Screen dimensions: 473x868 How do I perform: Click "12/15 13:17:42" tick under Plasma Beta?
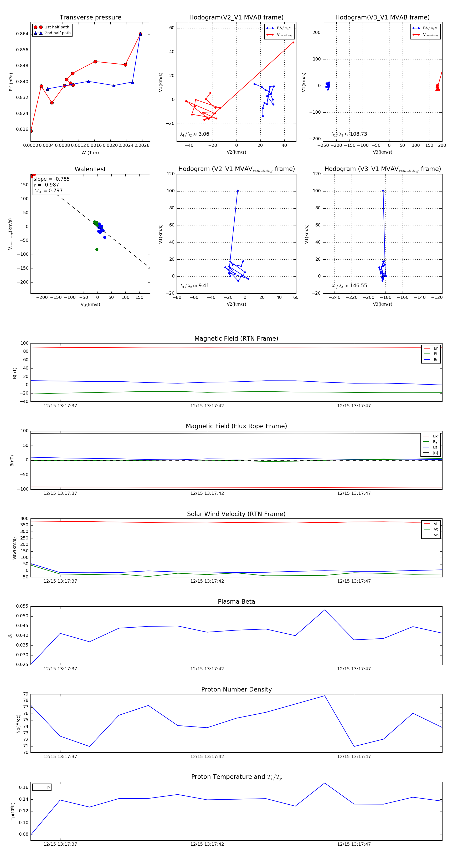click(207, 669)
